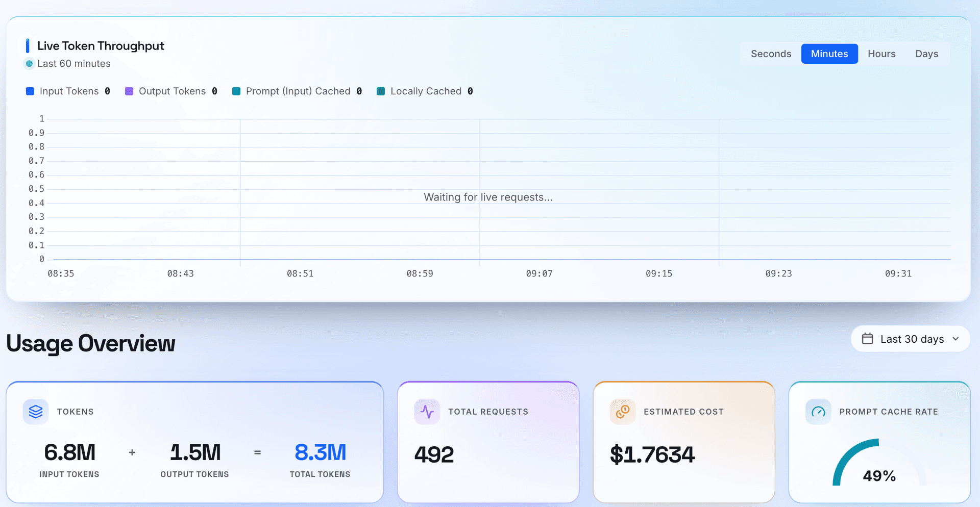Click the 09:15 time axis label
980x507 pixels.
(659, 274)
